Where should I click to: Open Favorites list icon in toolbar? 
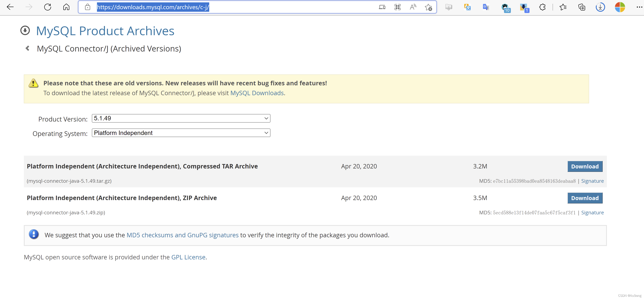coord(563,7)
